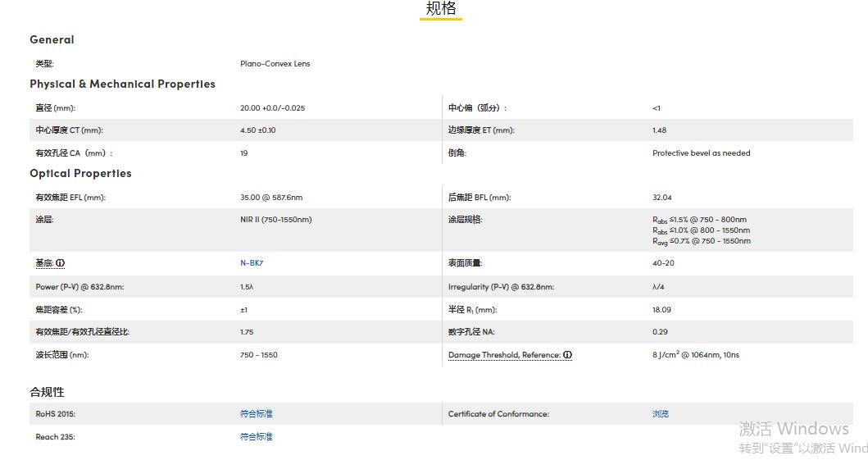Image resolution: width=868 pixels, height=460 pixels.
Task: Click the Irregularity value λ/4
Action: tap(658, 287)
